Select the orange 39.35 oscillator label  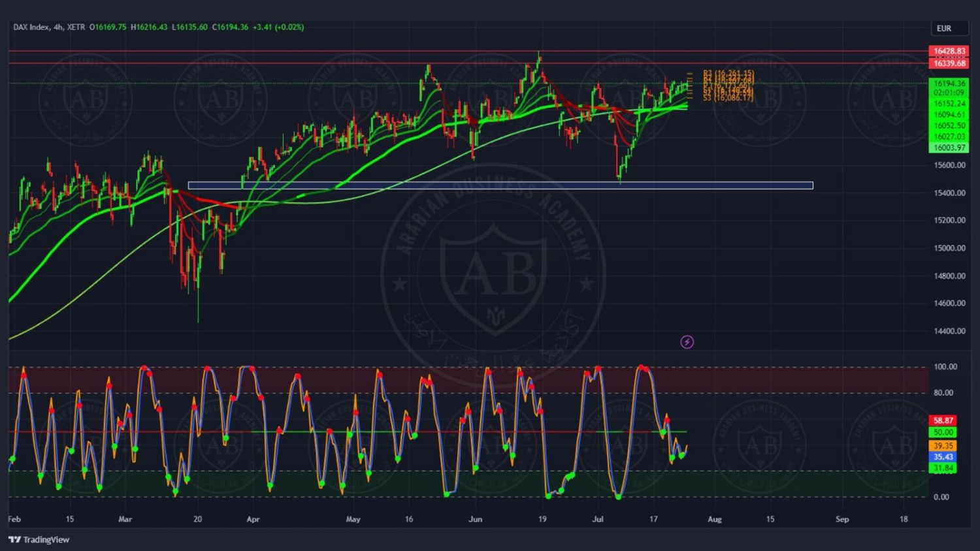(943, 446)
